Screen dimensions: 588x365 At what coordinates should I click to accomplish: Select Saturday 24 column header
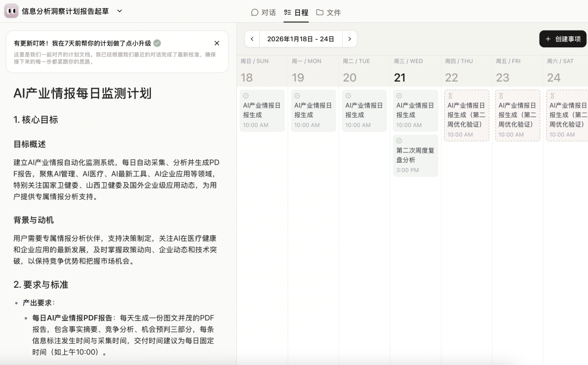pos(566,71)
